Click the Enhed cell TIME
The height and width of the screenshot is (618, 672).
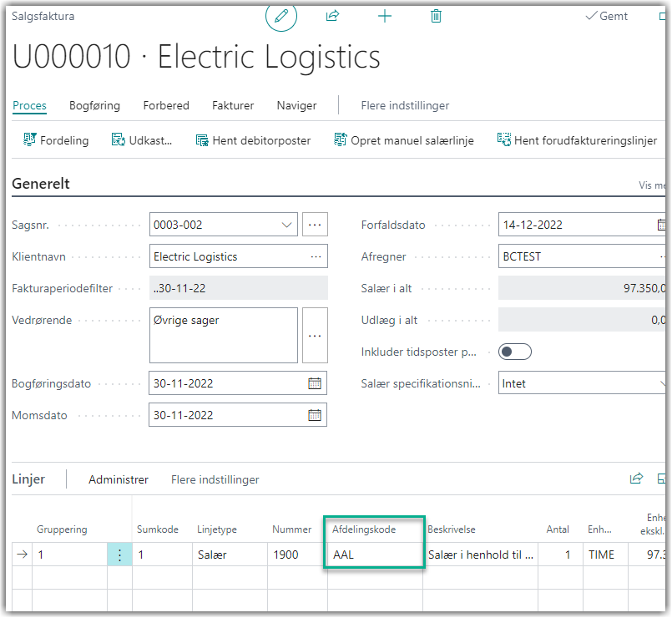(x=605, y=555)
